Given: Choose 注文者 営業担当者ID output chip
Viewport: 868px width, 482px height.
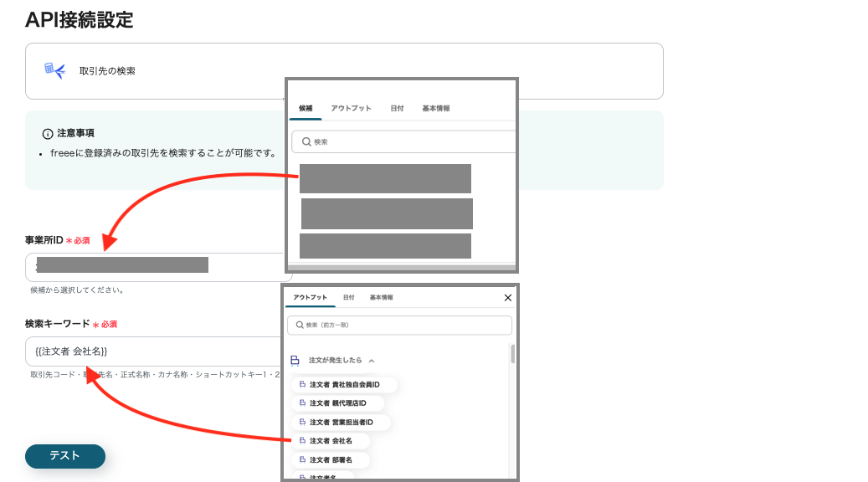Looking at the screenshot, I should (x=341, y=423).
